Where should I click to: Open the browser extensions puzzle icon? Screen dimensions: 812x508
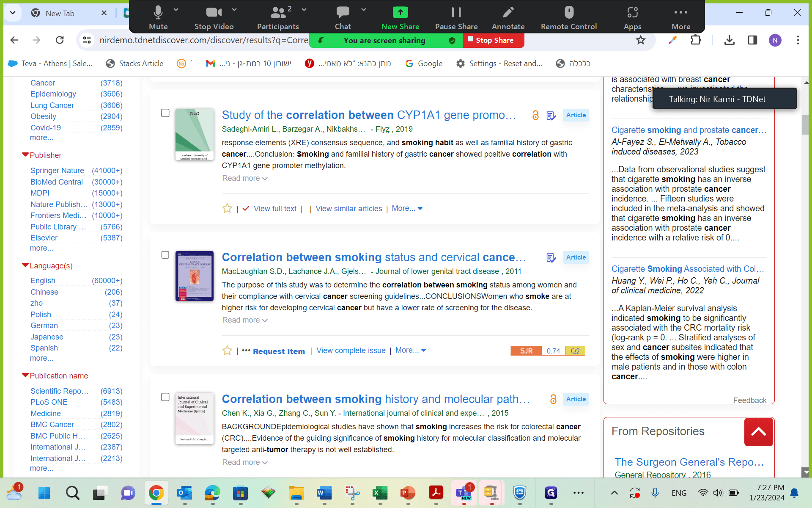[695, 40]
